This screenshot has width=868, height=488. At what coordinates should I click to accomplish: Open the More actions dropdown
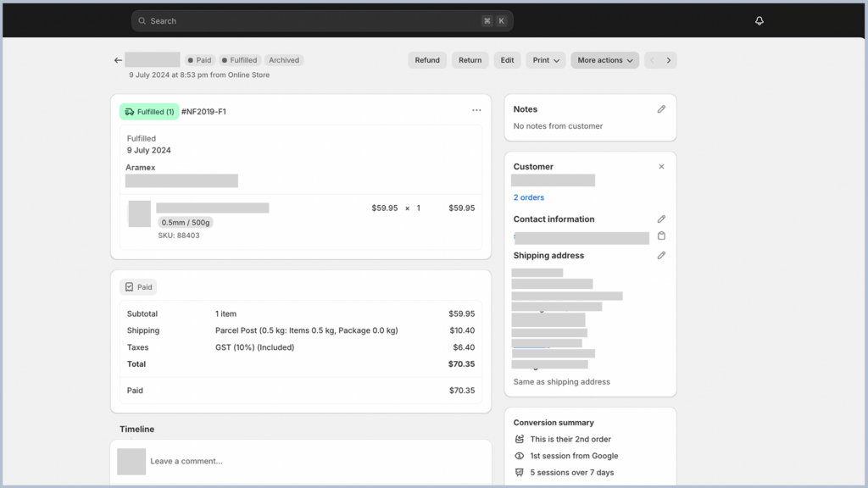(x=604, y=60)
